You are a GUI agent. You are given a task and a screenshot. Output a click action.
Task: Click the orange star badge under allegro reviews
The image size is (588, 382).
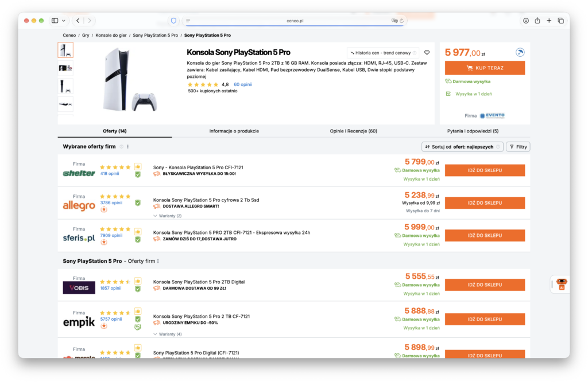tap(104, 209)
